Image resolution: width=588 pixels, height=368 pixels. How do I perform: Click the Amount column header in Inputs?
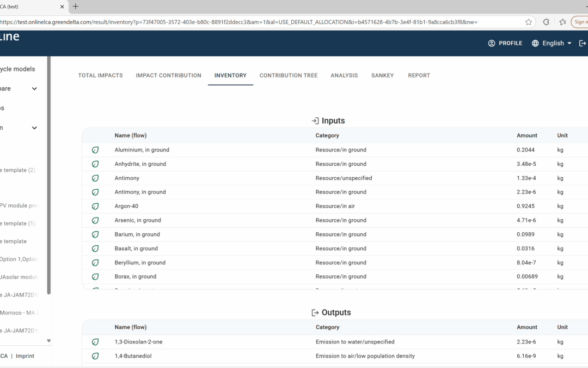(x=526, y=136)
